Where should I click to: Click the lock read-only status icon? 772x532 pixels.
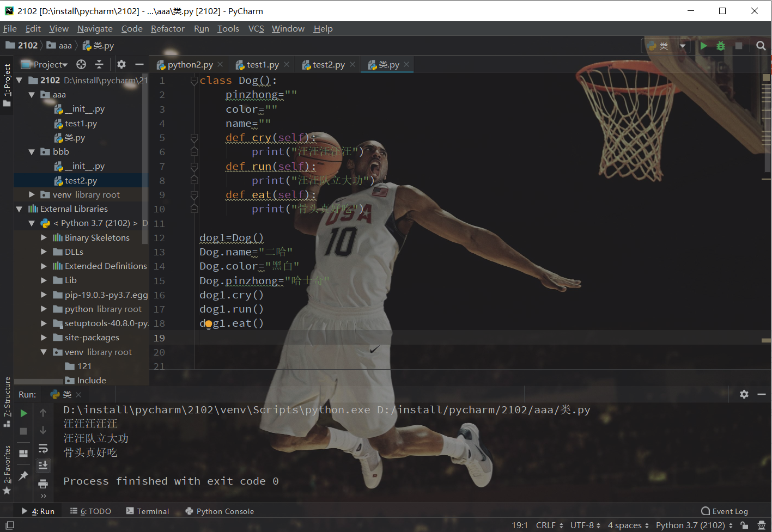point(745,525)
